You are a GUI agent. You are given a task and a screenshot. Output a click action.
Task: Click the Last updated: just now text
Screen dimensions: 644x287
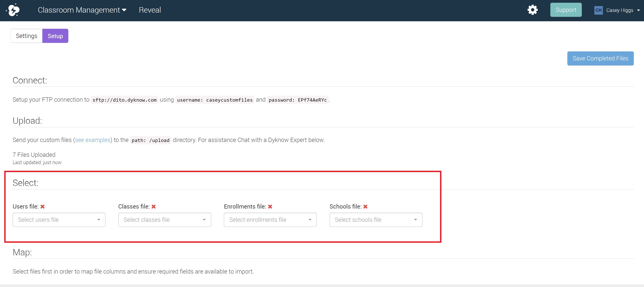pos(37,163)
